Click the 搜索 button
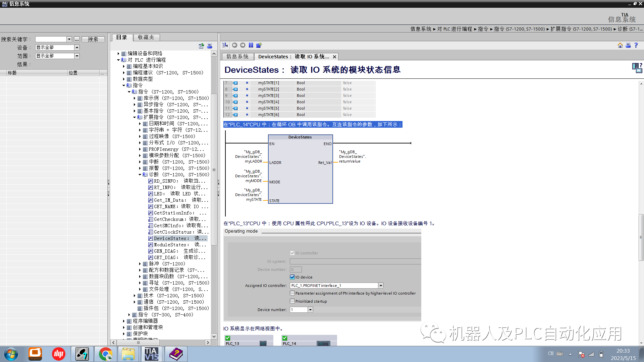This screenshot has width=644, height=362. point(93,39)
